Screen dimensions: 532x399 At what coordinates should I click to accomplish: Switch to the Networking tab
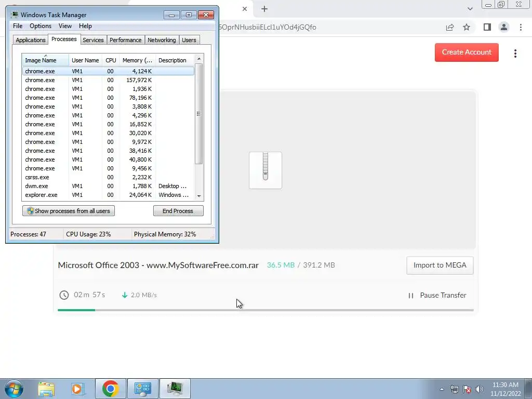(162, 40)
